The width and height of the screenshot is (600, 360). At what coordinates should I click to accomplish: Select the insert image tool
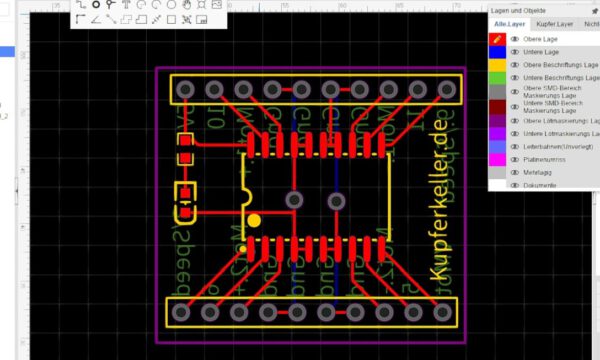coord(217,4)
